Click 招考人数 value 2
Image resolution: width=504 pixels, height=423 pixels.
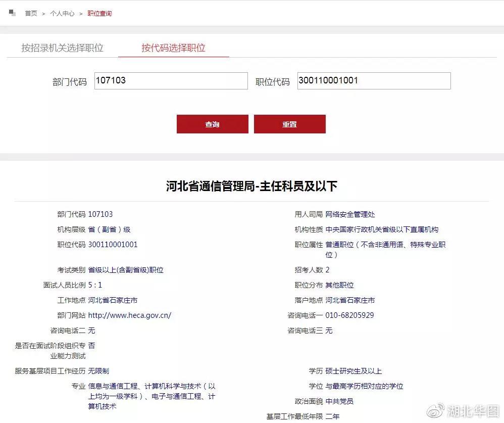pos(327,270)
